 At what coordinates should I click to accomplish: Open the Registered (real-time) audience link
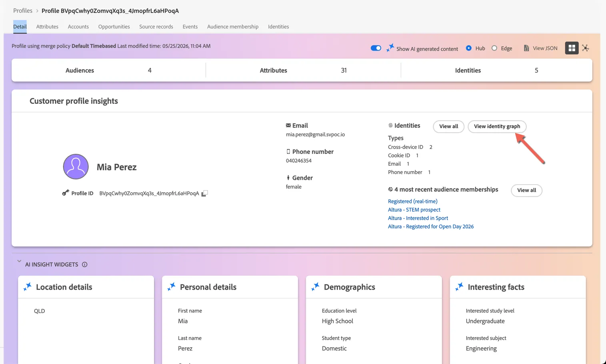(413, 201)
